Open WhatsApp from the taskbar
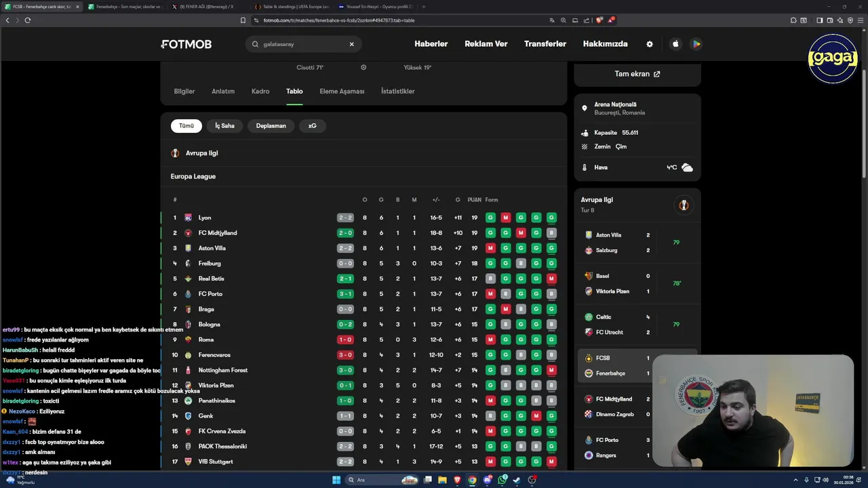 (502, 480)
